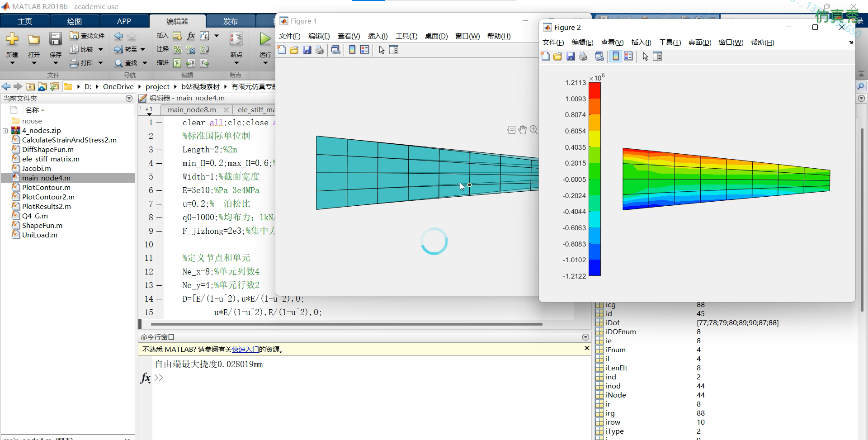Click the fx insert function icon
This screenshot has width=868, height=440.
pyautogui.click(x=191, y=36)
